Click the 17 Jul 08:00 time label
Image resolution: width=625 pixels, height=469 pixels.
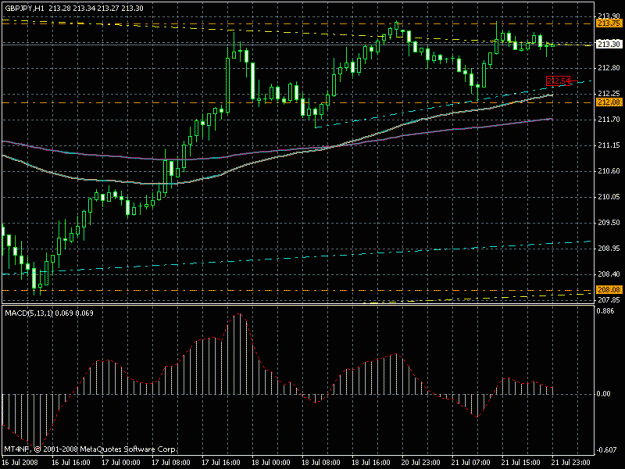[x=171, y=463]
